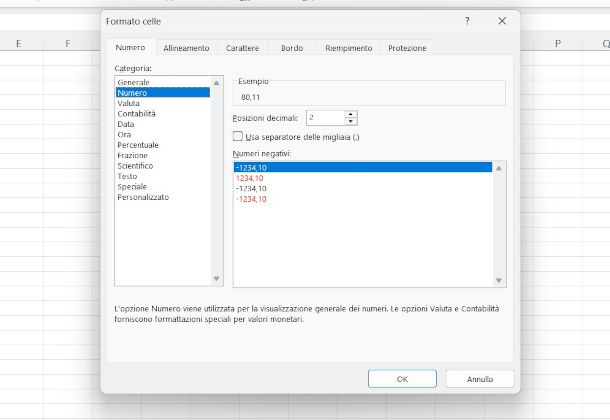Click the Posizioni decimali input field

pyautogui.click(x=325, y=117)
